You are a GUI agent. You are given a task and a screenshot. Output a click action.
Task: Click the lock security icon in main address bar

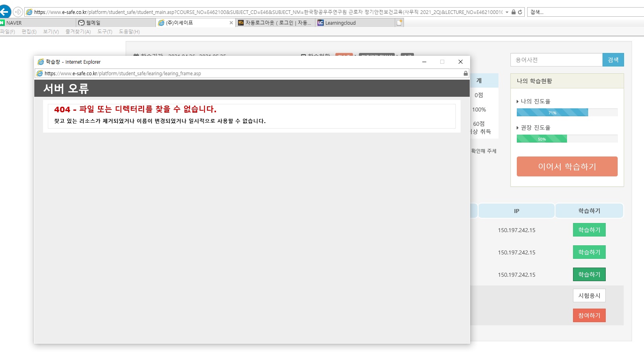514,12
